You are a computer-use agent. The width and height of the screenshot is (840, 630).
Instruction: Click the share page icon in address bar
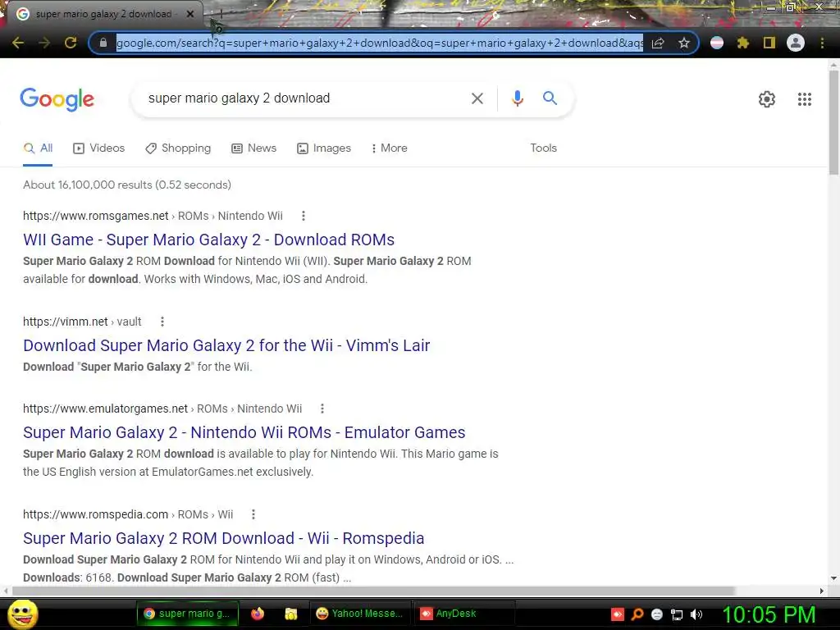[658, 43]
